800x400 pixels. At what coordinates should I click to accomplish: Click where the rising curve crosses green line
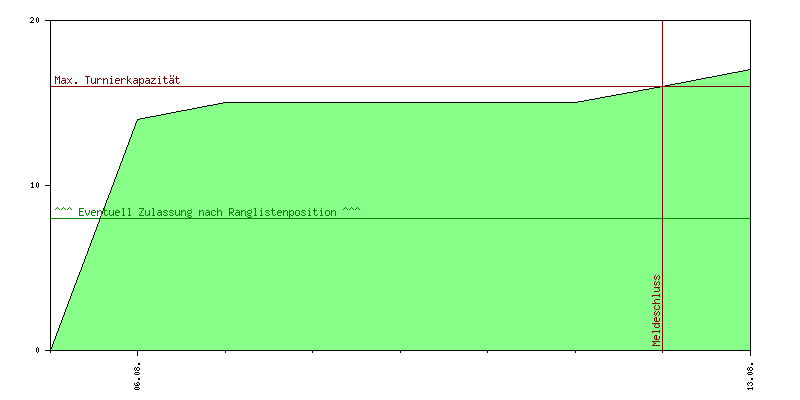(100, 218)
